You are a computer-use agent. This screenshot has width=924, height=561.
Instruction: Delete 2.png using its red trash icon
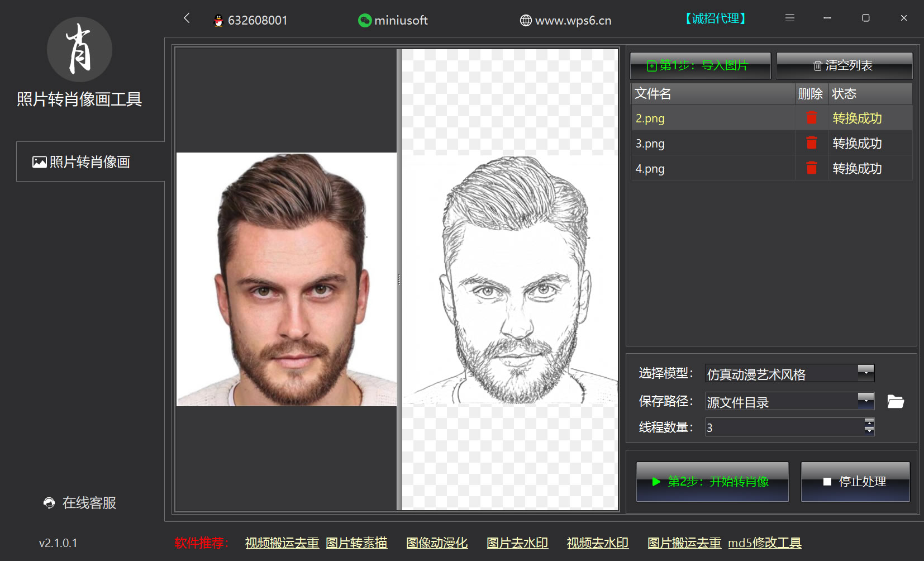(x=811, y=118)
